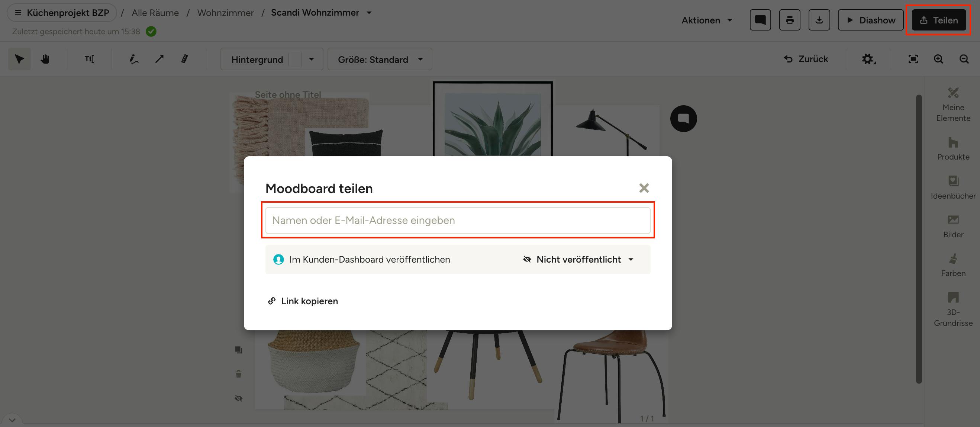Fit board to screen icon
Image resolution: width=980 pixels, height=427 pixels.
coord(913,59)
